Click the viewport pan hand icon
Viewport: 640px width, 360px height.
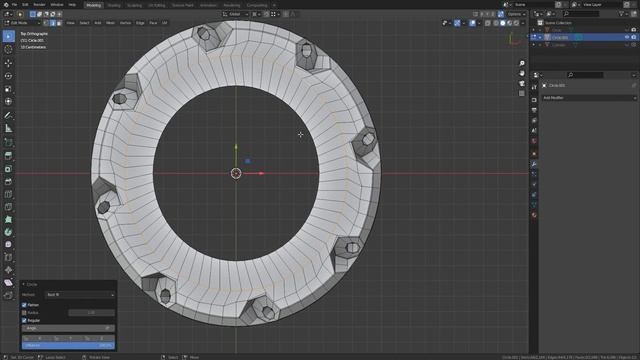click(522, 73)
